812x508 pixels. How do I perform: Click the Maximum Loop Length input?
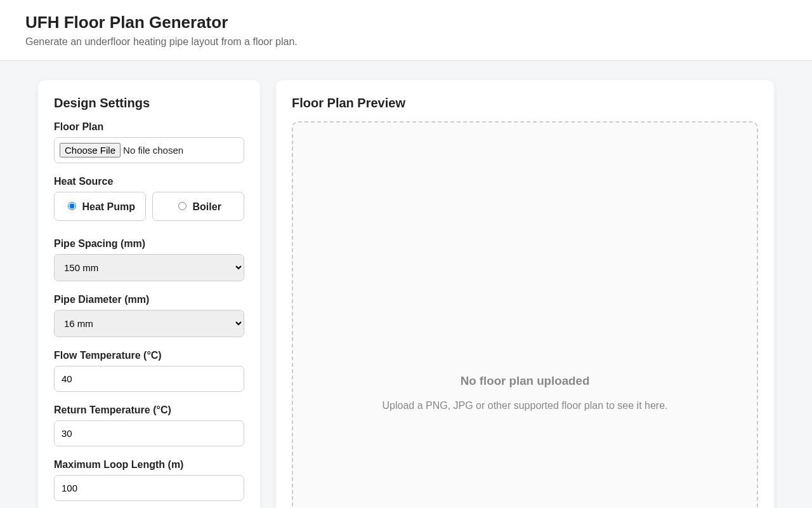[149, 488]
